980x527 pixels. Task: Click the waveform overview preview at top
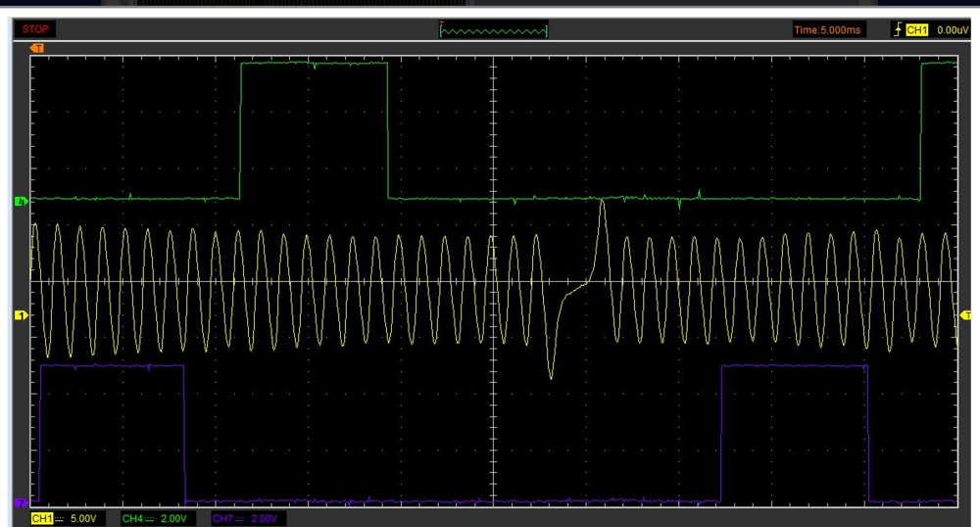(493, 30)
